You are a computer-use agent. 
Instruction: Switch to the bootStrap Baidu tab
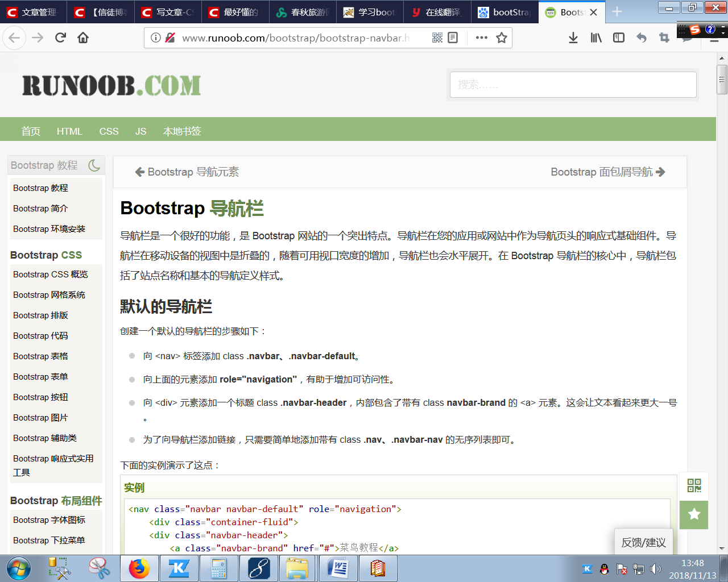[504, 12]
